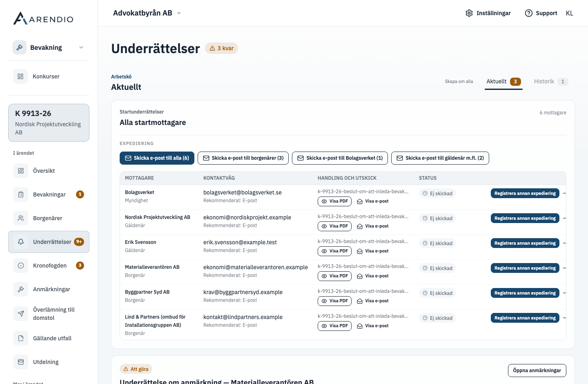
Task: Click Visa e-post for Bolagsverket
Action: click(373, 201)
